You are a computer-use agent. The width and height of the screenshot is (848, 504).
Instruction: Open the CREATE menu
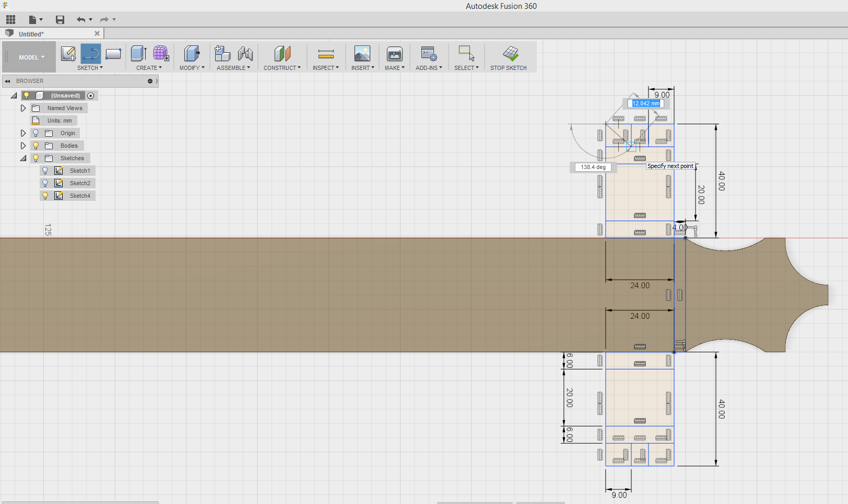click(149, 68)
